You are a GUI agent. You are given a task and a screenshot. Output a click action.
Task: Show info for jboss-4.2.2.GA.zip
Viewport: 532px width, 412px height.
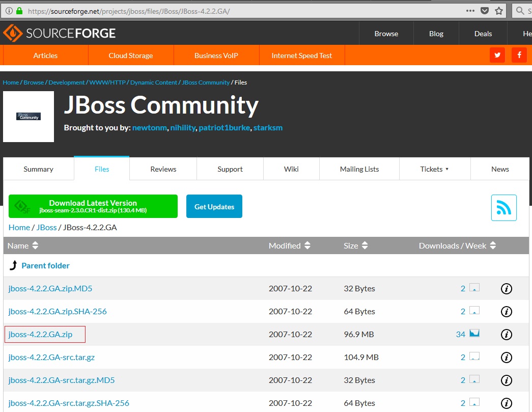(506, 335)
